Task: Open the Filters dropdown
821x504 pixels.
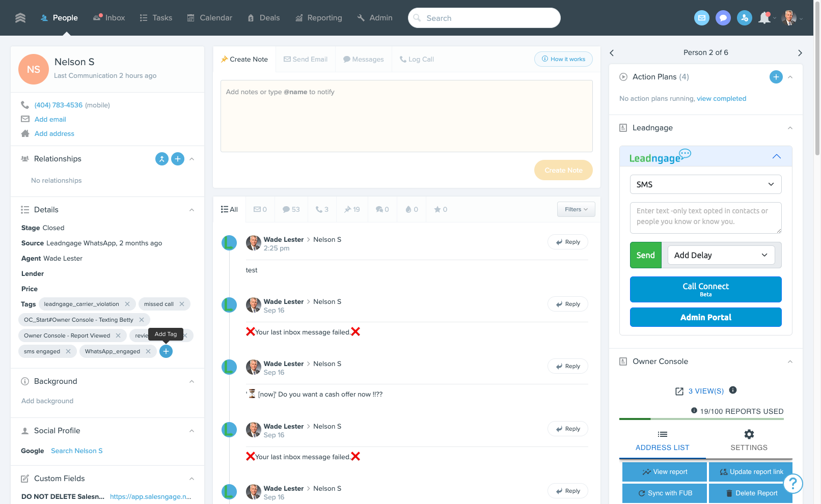Action: (x=576, y=209)
